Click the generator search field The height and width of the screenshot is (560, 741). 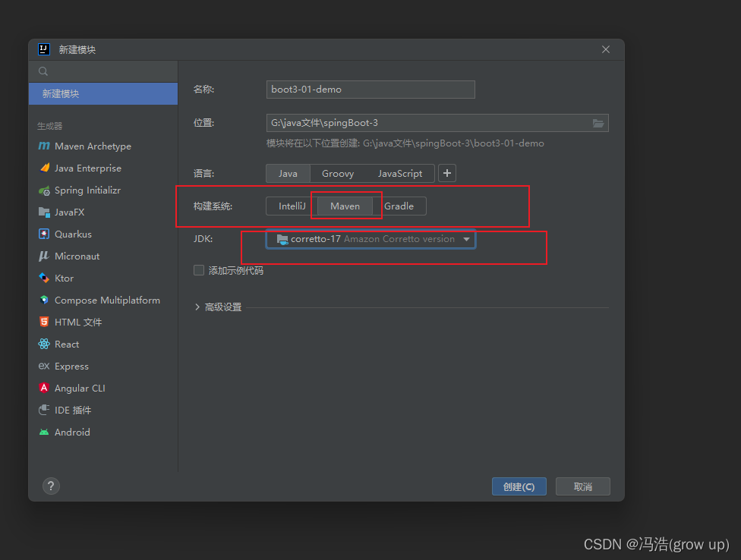pyautogui.click(x=103, y=71)
